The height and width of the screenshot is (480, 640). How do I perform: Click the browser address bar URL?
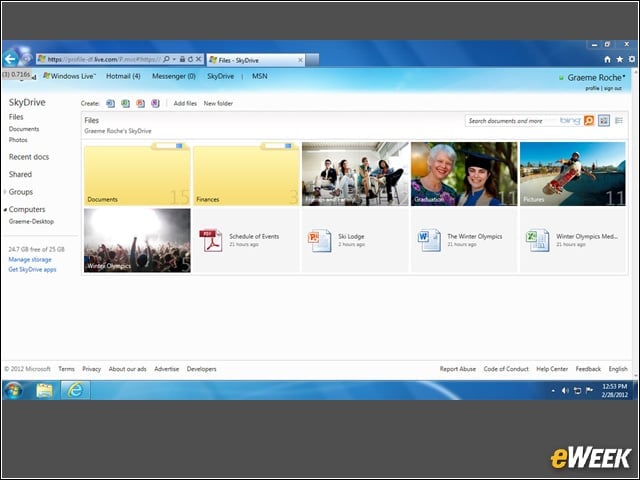(104, 60)
